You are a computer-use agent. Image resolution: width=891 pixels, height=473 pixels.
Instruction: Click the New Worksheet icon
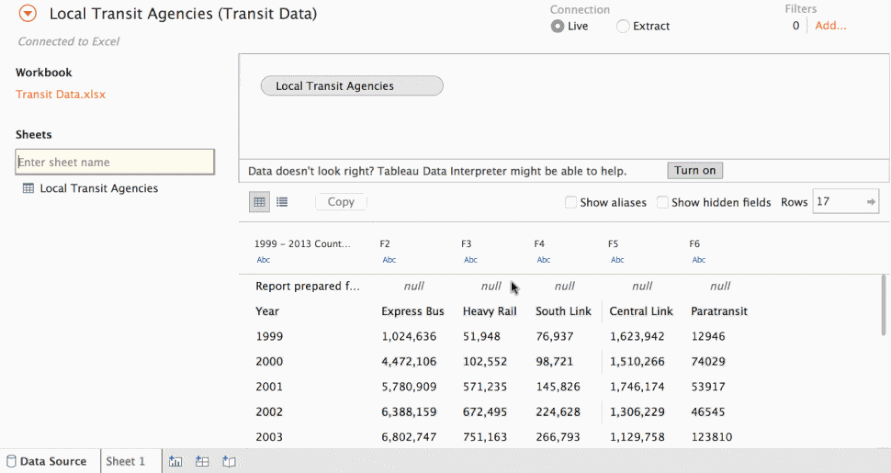[x=175, y=461]
